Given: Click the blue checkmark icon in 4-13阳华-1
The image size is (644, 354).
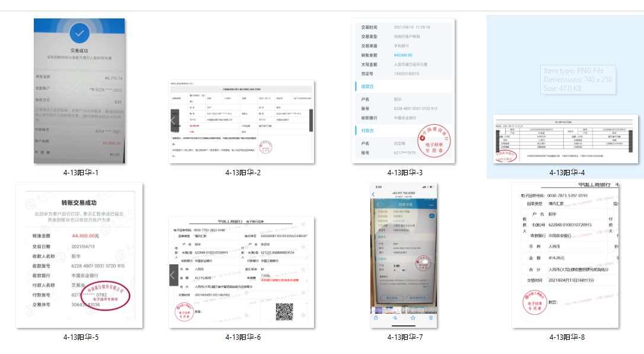Looking at the screenshot, I should coord(79,31).
